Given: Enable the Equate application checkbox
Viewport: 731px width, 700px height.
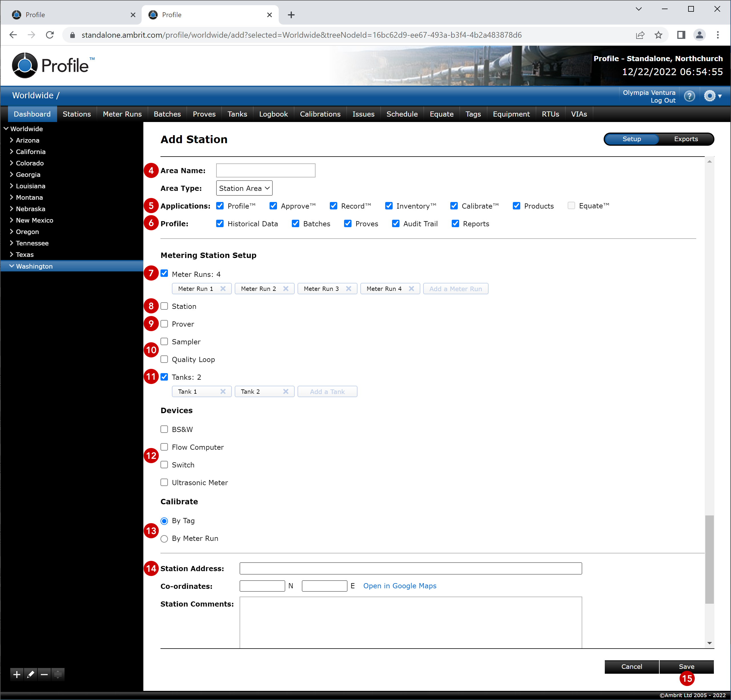Looking at the screenshot, I should point(571,206).
